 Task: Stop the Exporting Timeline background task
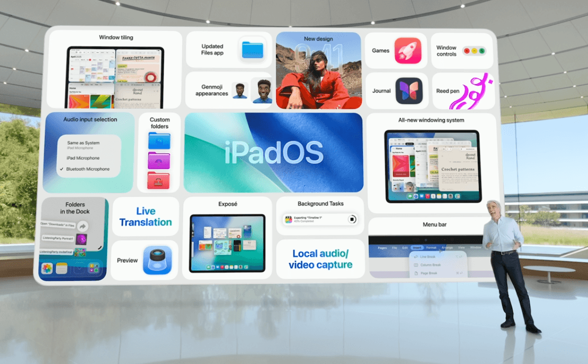352,219
